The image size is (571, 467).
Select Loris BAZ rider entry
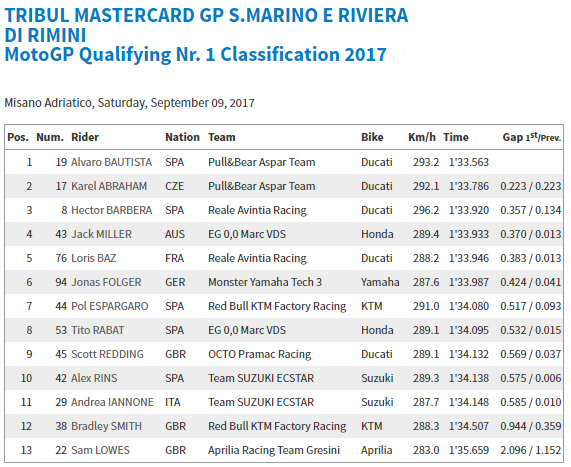click(x=94, y=258)
